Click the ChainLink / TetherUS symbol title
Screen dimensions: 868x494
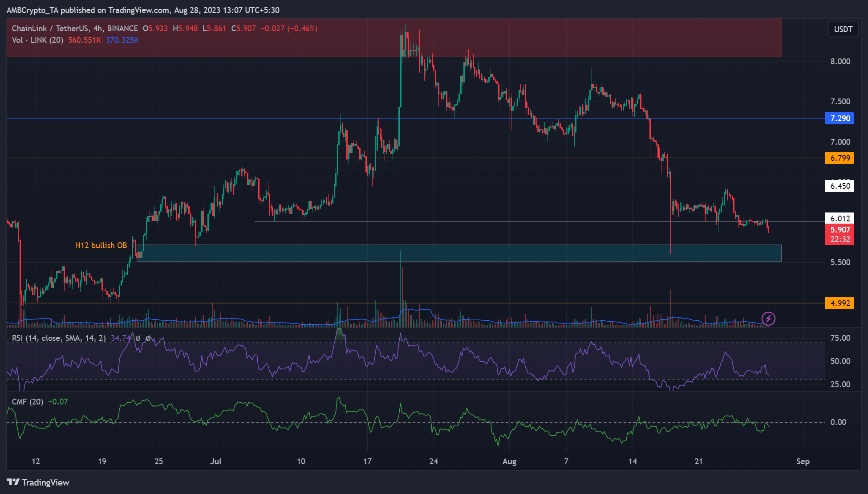50,29
